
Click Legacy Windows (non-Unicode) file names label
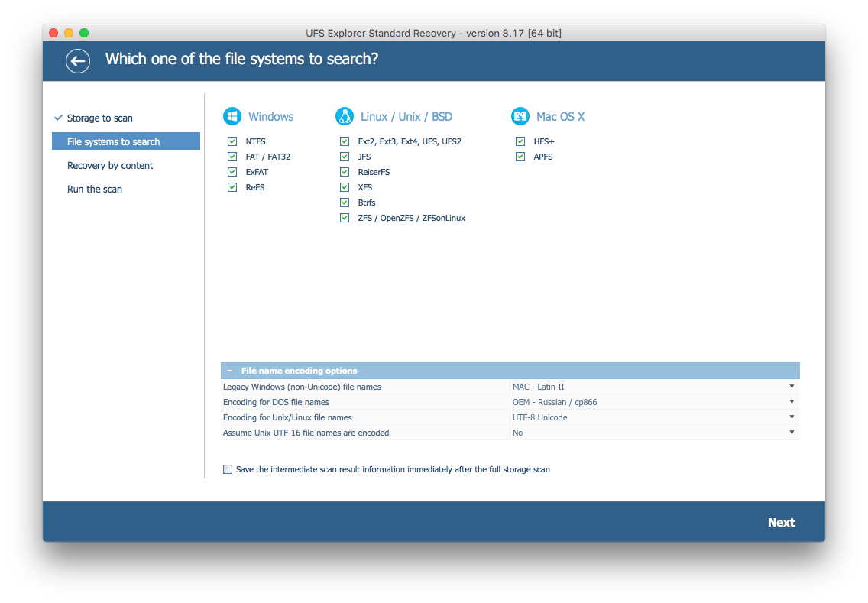302,387
